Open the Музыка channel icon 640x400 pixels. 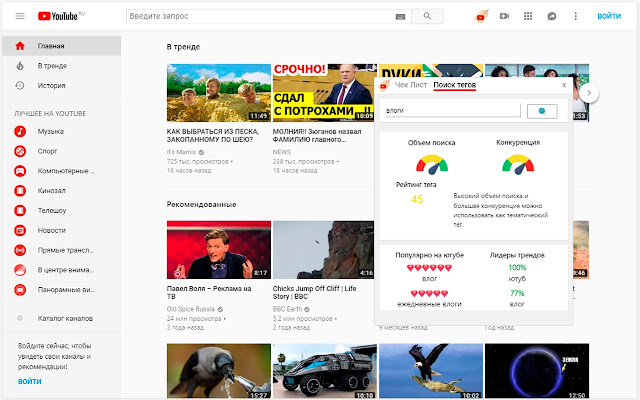[20, 131]
